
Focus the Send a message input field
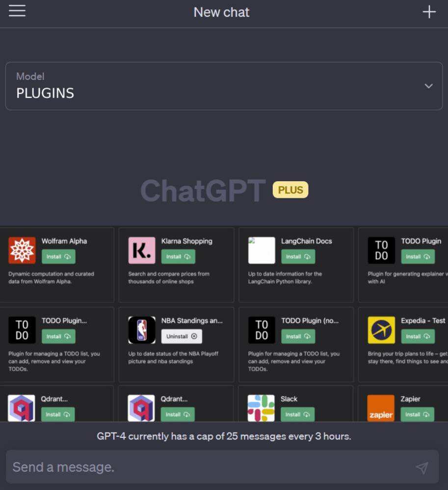[222, 467]
